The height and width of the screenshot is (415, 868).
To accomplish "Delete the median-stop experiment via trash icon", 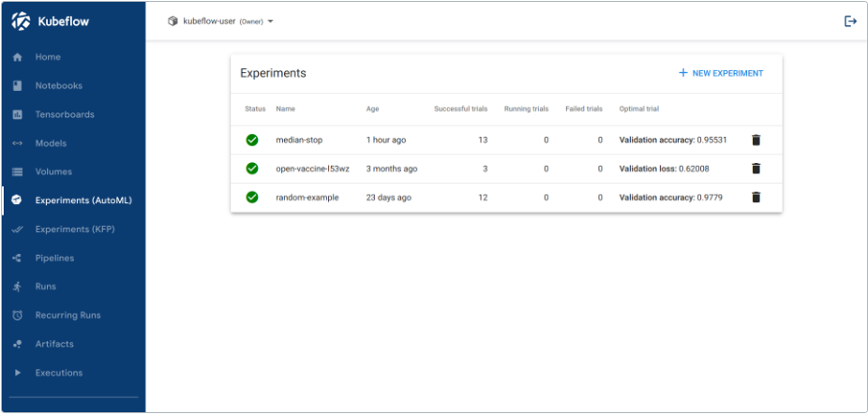I will point(756,140).
